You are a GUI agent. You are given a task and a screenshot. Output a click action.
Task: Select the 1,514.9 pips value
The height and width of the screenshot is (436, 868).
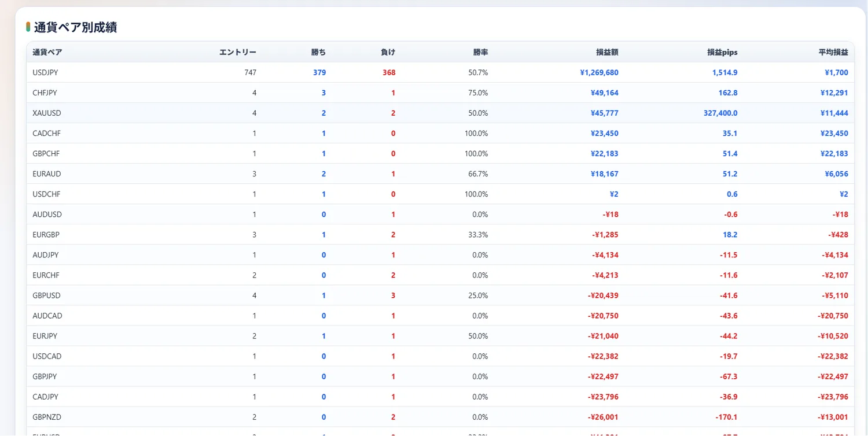point(725,72)
